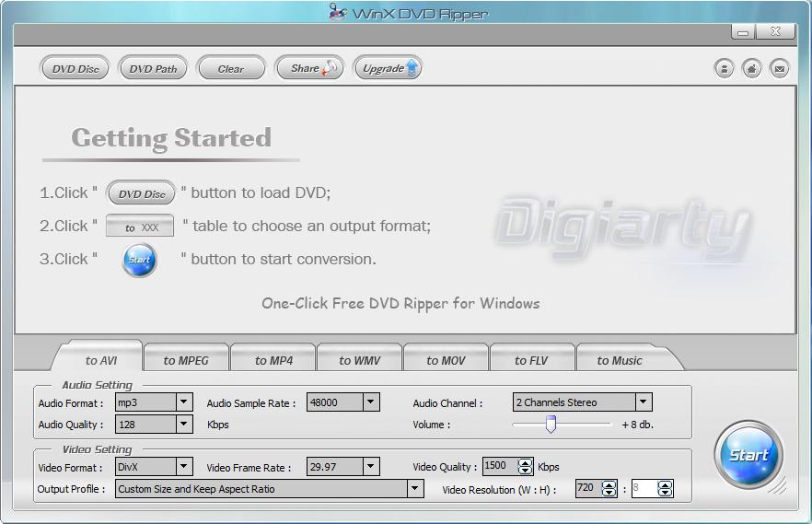Click the DVD Disc button in toolbar
Viewport: 812px width, 524px height.
[75, 68]
